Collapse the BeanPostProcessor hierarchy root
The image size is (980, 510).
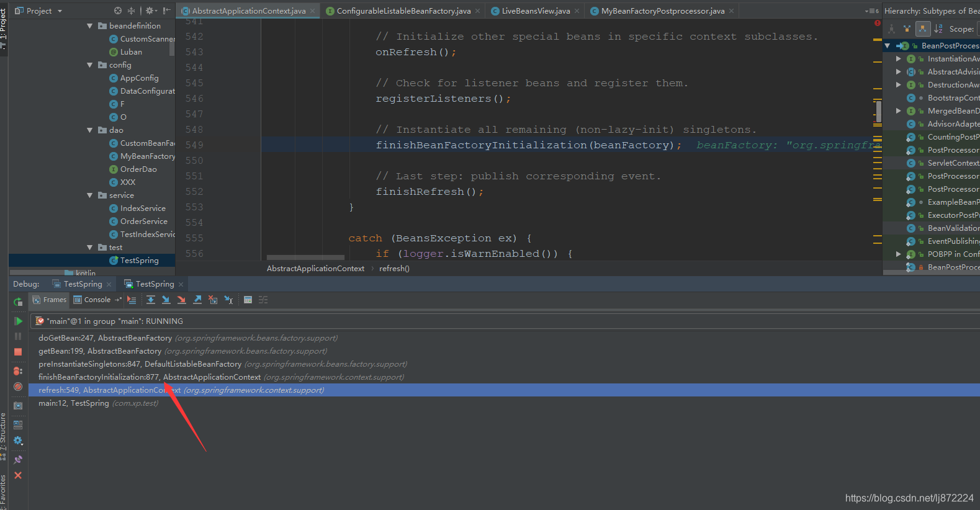pos(887,45)
